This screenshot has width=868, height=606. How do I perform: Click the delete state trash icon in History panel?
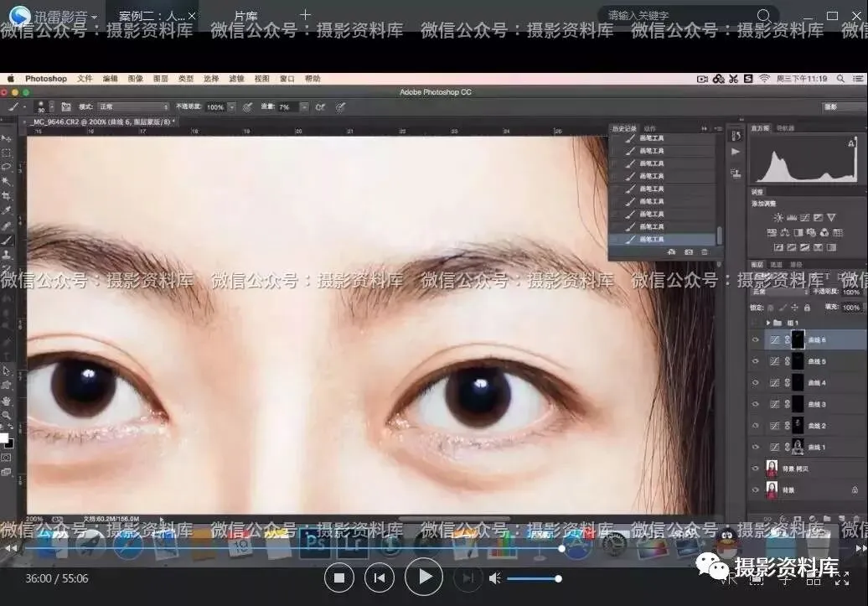(x=705, y=252)
